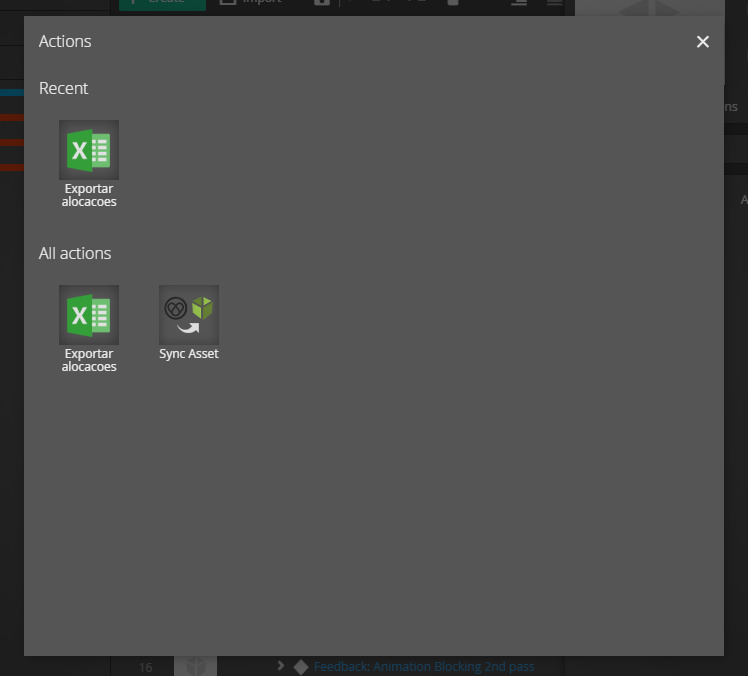Click the green Create button behind the dialog
748x676 pixels.
162,4
